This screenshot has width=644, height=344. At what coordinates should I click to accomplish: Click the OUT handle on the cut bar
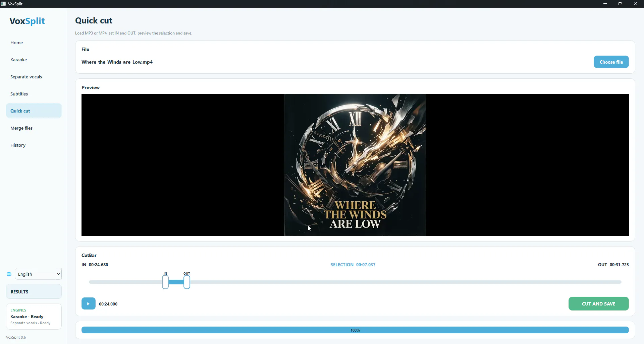pos(187,282)
